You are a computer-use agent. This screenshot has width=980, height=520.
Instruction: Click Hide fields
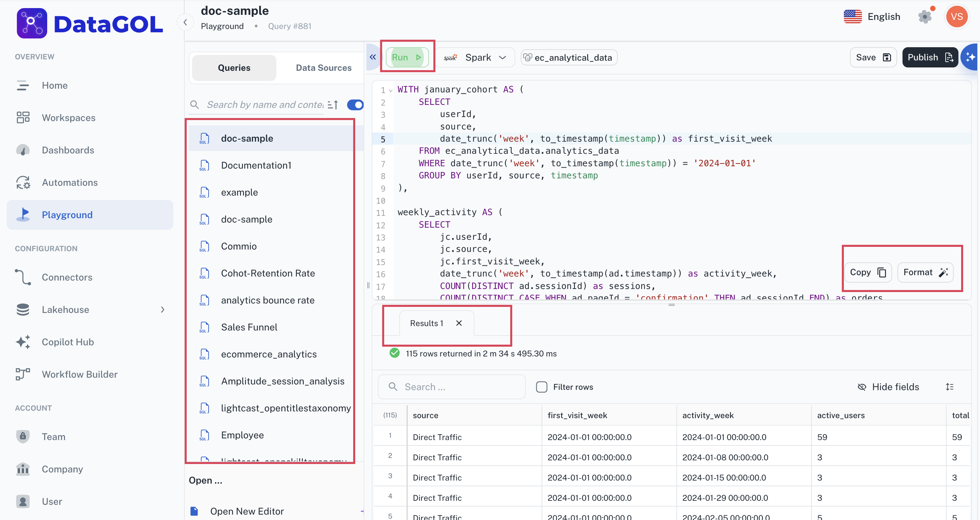[x=888, y=387]
